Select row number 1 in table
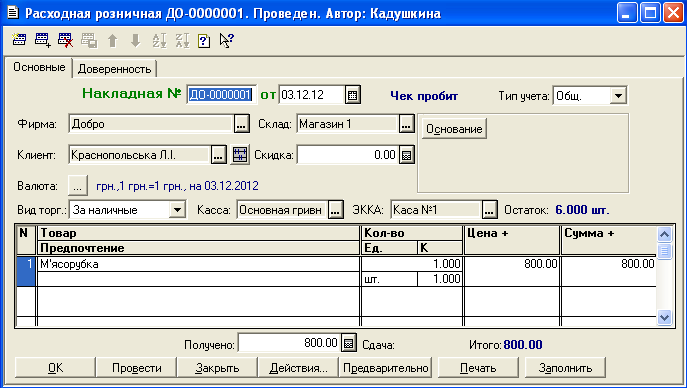This screenshot has height=388, width=687. pos(26,272)
